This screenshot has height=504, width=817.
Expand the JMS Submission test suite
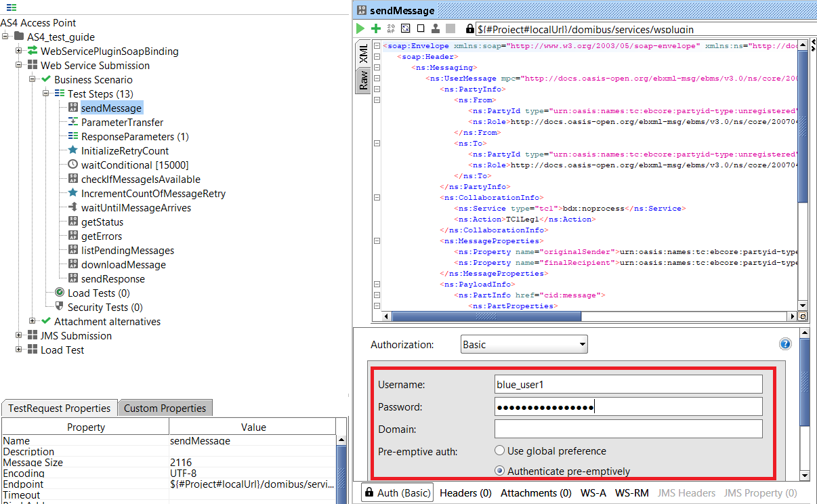click(x=19, y=336)
